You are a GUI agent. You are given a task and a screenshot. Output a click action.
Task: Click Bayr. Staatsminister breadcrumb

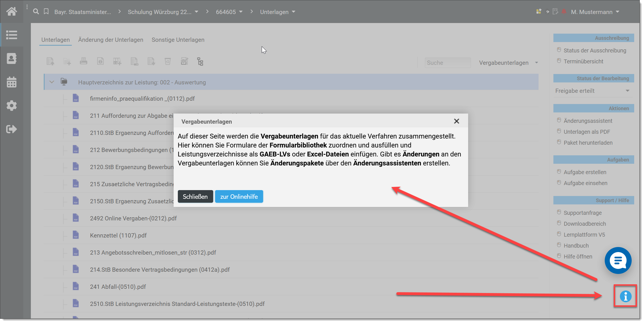83,12
